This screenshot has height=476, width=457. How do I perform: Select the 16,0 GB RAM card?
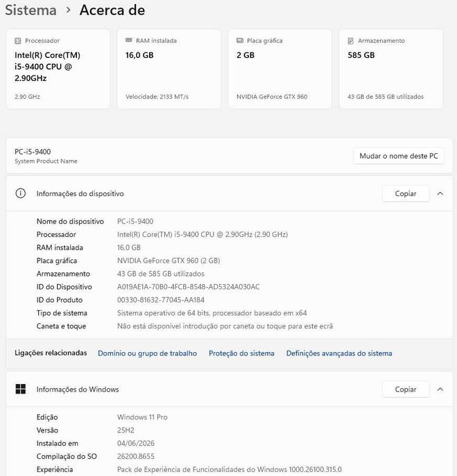[169, 69]
